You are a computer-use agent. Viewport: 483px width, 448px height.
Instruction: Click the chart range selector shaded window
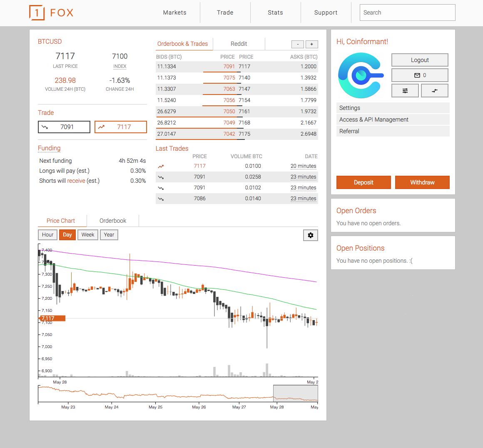(x=295, y=393)
